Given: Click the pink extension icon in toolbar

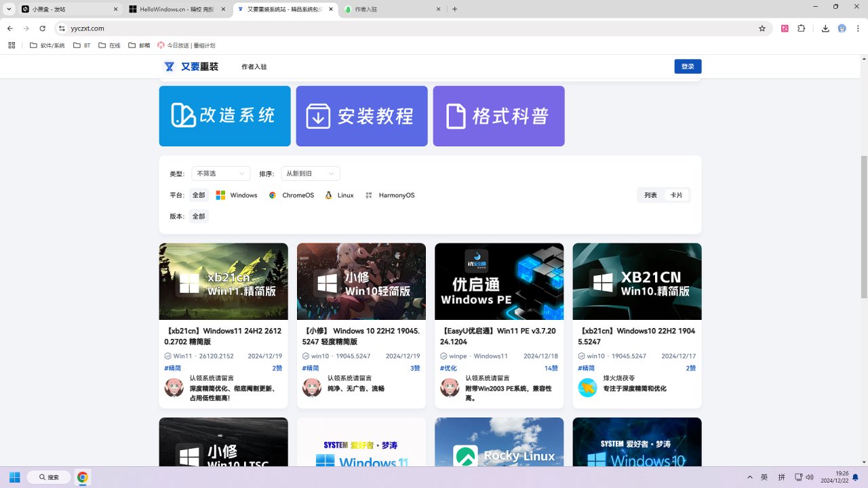Looking at the screenshot, I should pos(785,28).
